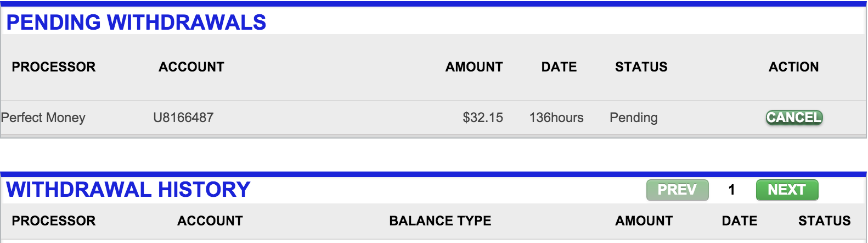Click the Balance Type column header
This screenshot has height=243, width=868.
point(440,221)
